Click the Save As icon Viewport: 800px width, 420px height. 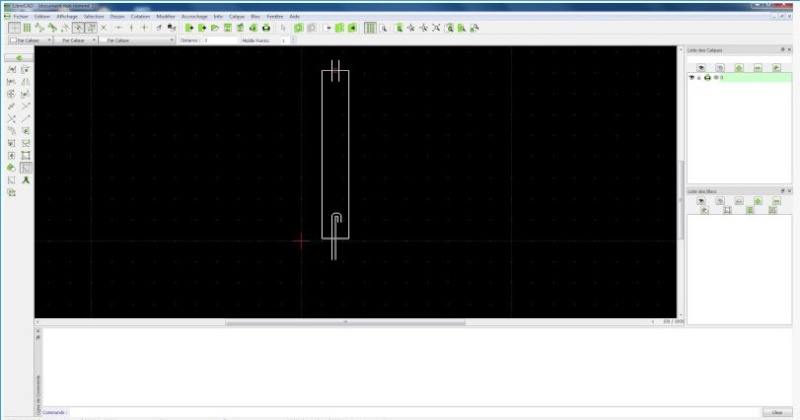(240, 28)
